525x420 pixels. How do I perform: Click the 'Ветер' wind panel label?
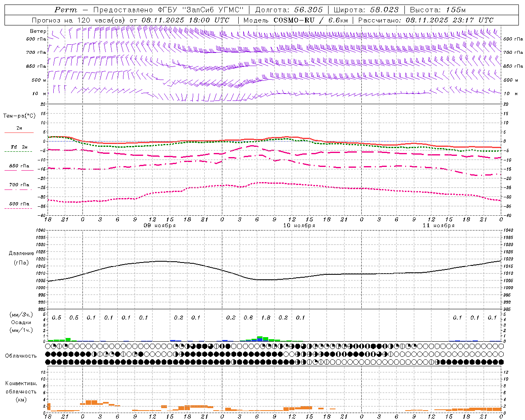[x=38, y=31]
